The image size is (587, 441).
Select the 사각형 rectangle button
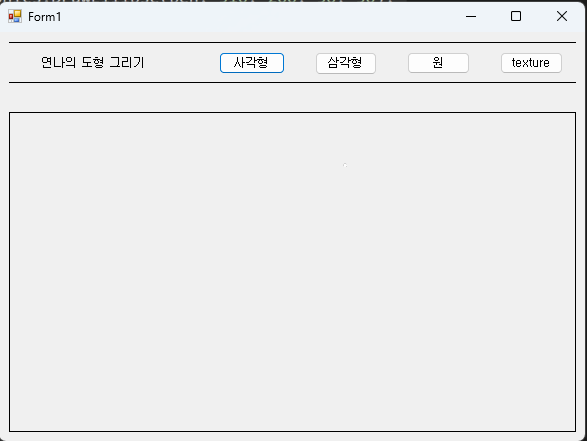point(252,63)
